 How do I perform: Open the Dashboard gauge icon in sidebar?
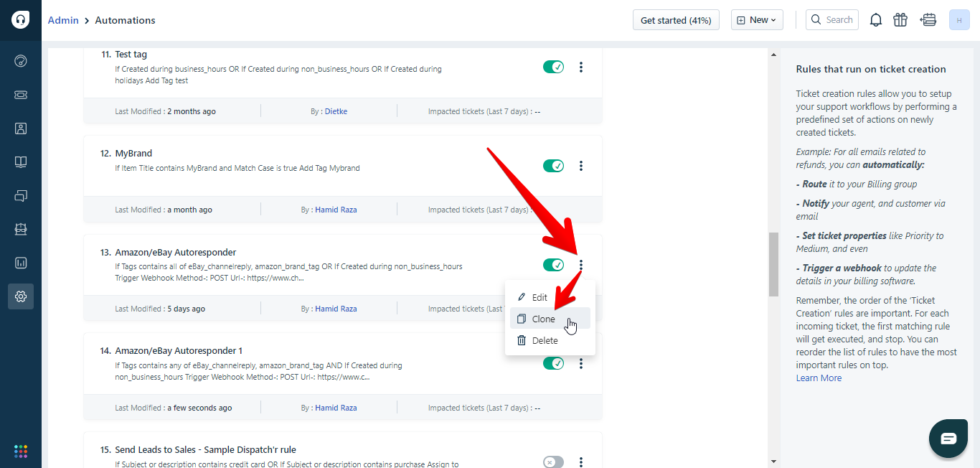[21, 61]
